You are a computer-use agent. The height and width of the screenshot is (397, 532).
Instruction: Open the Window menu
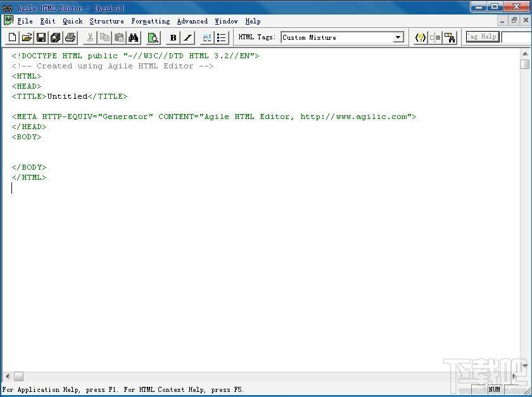click(x=226, y=21)
